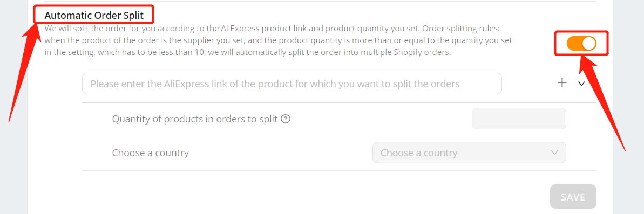Screen dimensions: 644x214
Task: Click the plus icon to add product link
Action: point(562,83)
